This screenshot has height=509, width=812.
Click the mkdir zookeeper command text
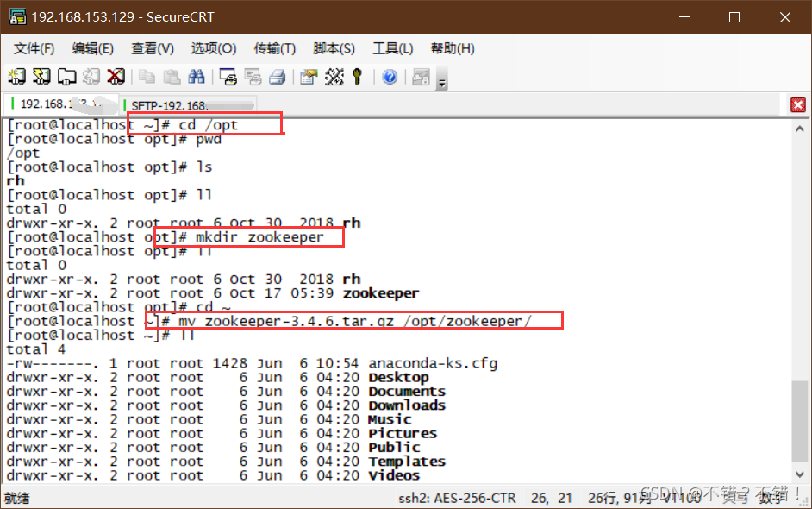click(259, 237)
